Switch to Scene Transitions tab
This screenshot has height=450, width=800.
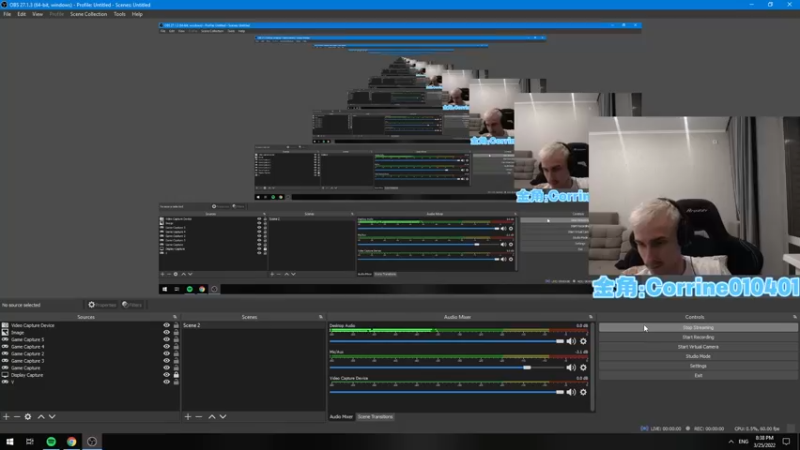click(x=375, y=417)
